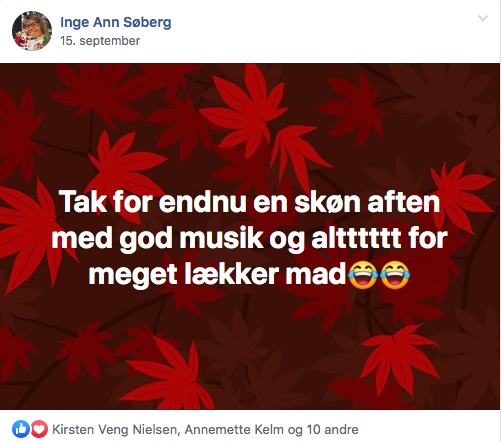Click Annemette Kelm in the reactions list

[x=234, y=429]
